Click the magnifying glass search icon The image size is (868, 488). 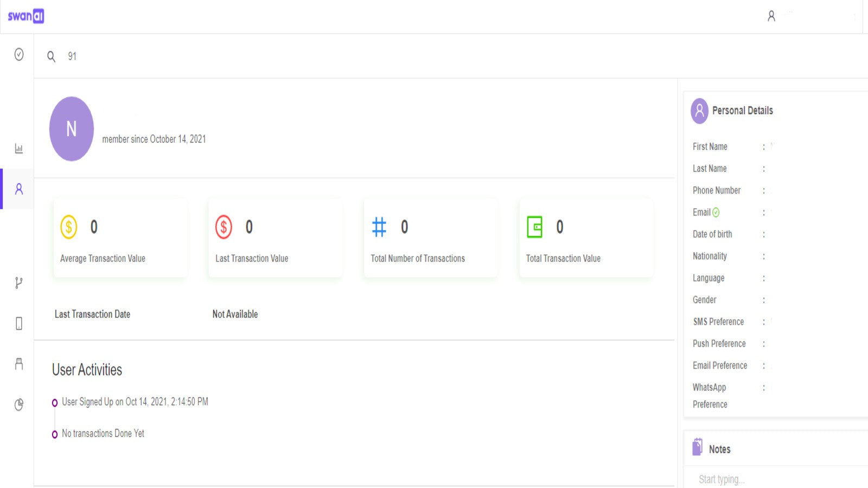[x=51, y=56]
